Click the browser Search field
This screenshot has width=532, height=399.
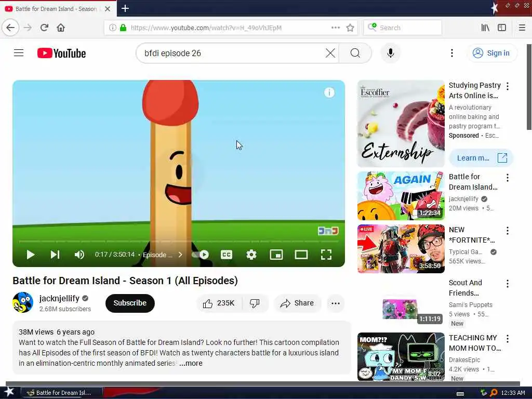tap(403, 28)
